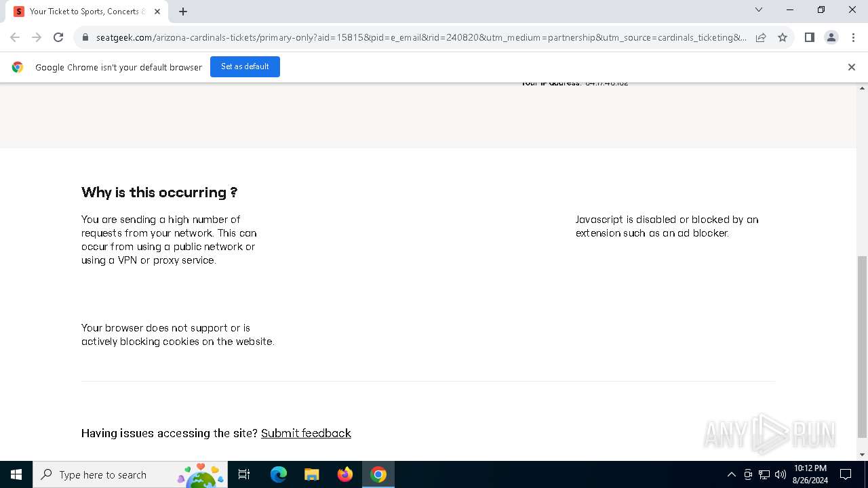
Task: Open the notification center icon
Action: pyautogui.click(x=846, y=474)
